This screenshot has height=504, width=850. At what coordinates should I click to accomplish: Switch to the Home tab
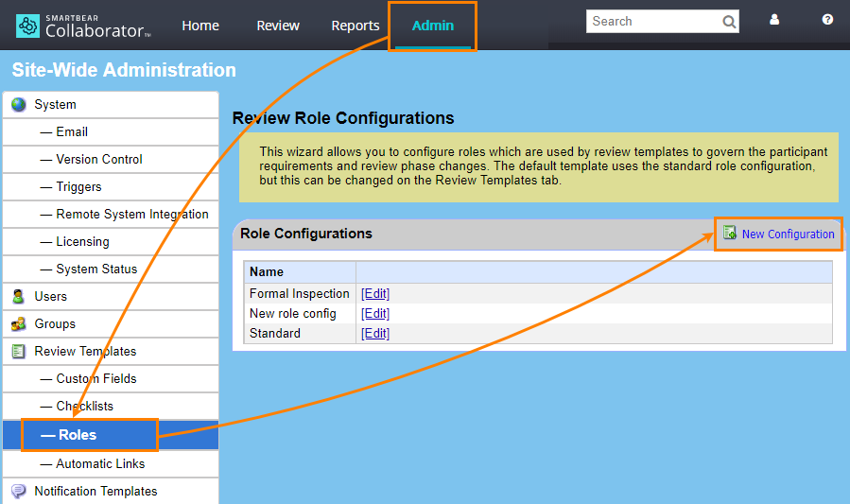(x=200, y=26)
